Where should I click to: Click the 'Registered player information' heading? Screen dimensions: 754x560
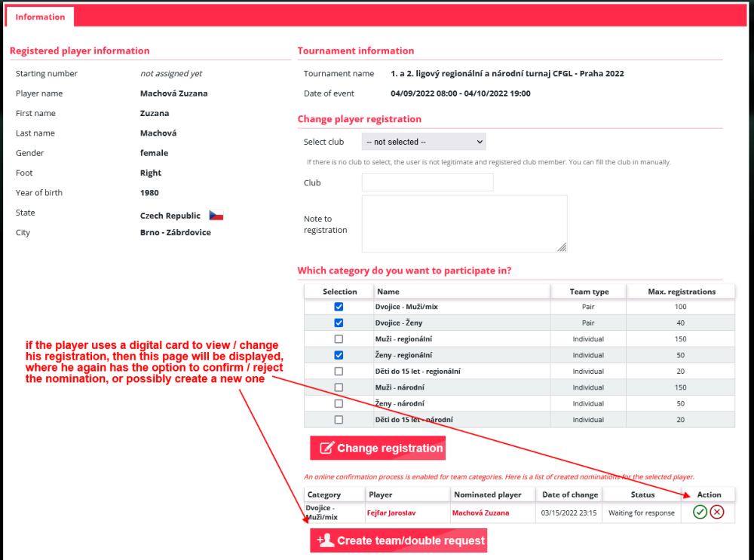80,50
